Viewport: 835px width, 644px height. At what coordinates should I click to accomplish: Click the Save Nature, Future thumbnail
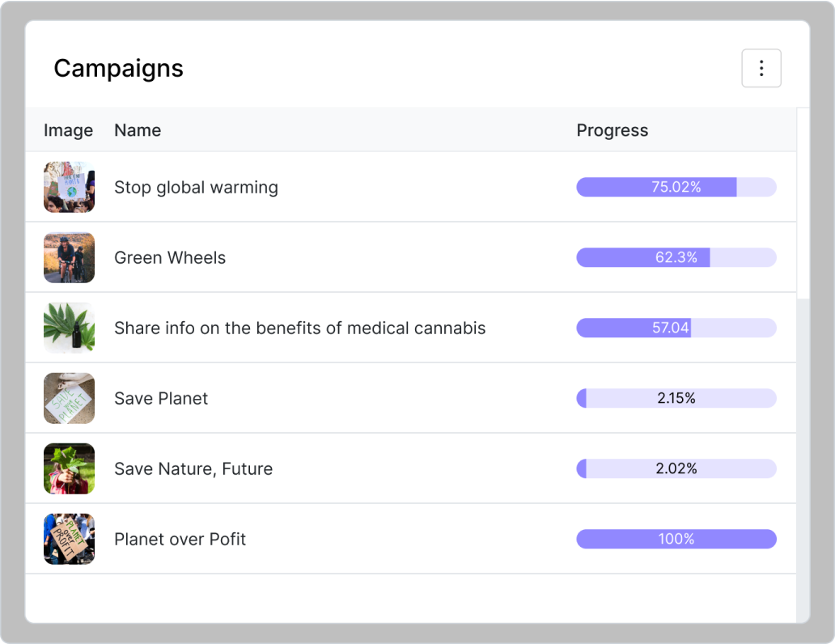tap(69, 468)
